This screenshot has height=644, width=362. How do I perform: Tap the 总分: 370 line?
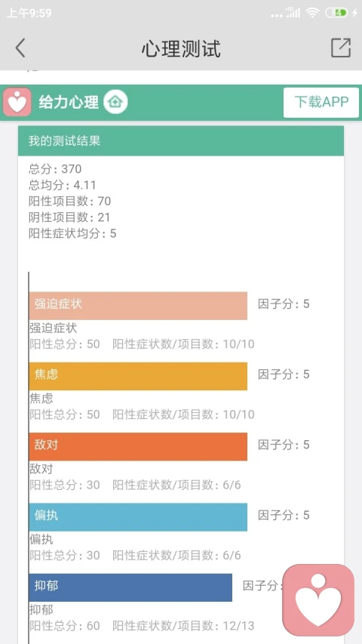55,169
